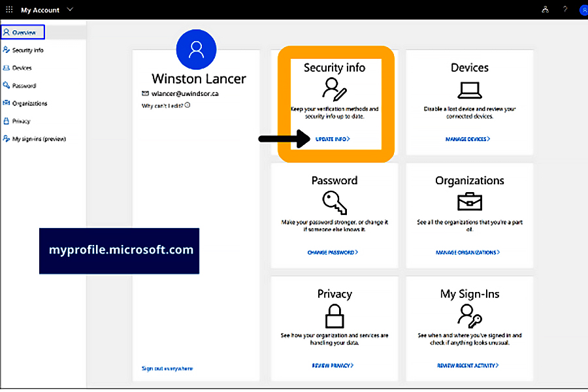Open the Microsoft app launcher grid icon
588x392 pixels.
pos(8,10)
